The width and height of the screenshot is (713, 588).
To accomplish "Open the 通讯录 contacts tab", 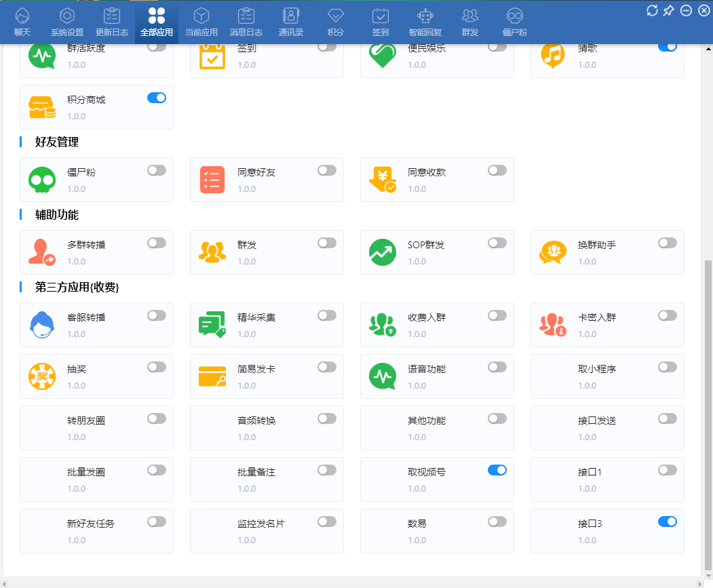I will tap(290, 22).
